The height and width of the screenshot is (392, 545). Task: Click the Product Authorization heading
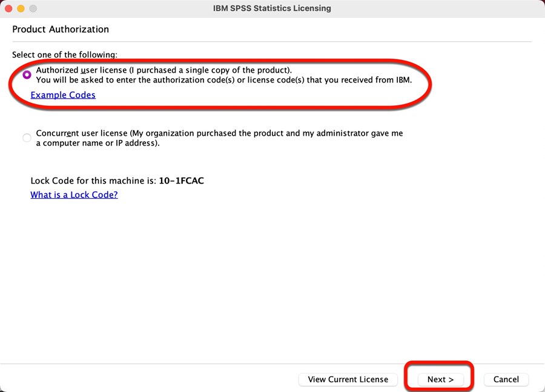pyautogui.click(x=61, y=29)
